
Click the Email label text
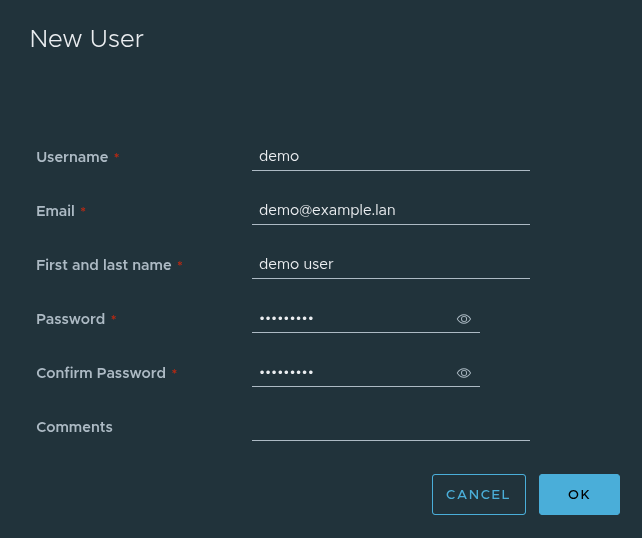click(x=55, y=211)
